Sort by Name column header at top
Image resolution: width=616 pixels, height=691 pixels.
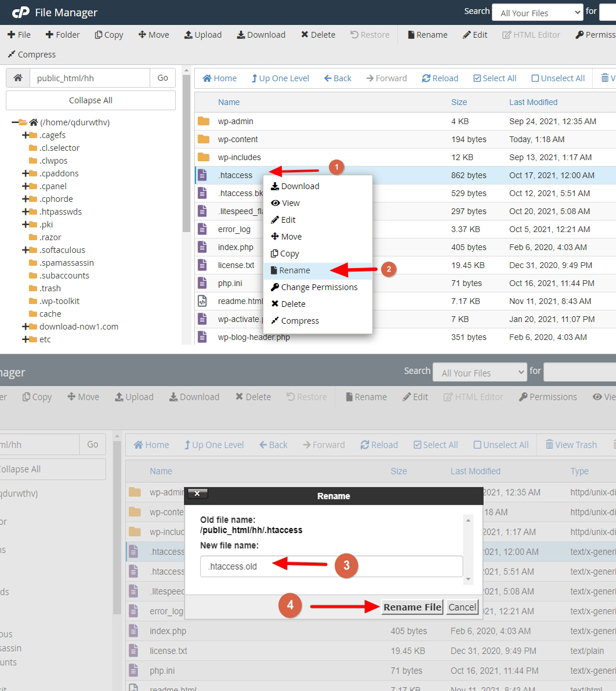(229, 102)
